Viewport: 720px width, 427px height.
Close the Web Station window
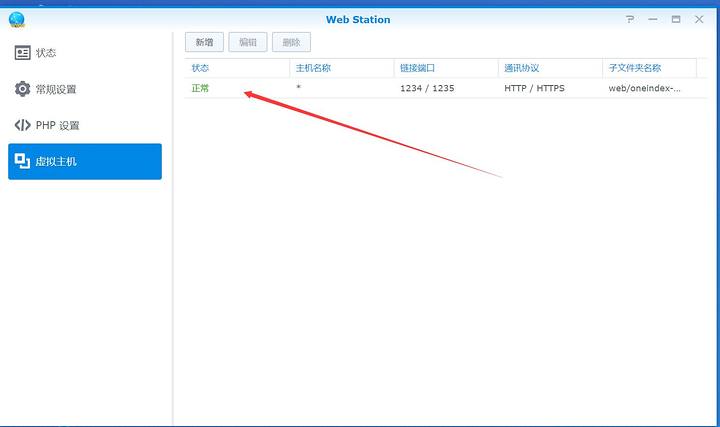(x=699, y=19)
